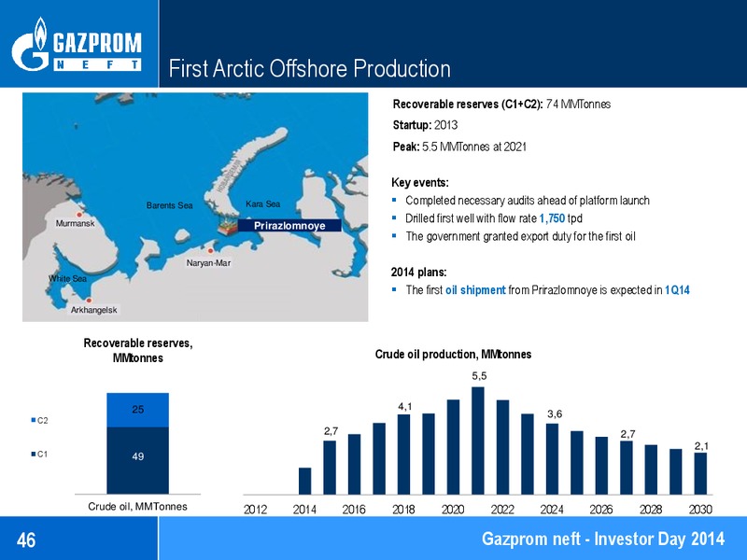Click the 'Startup: 2013' line
The height and width of the screenshot is (560, 747).
coord(425,125)
